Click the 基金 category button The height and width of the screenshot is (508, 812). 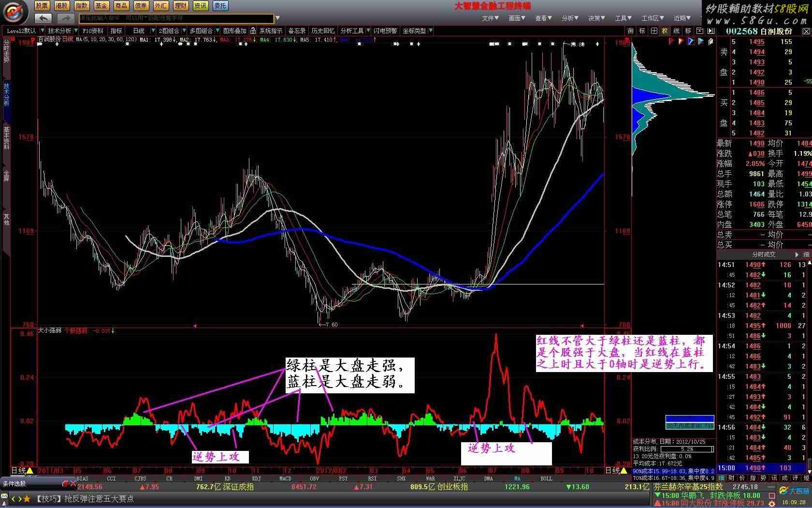(101, 6)
